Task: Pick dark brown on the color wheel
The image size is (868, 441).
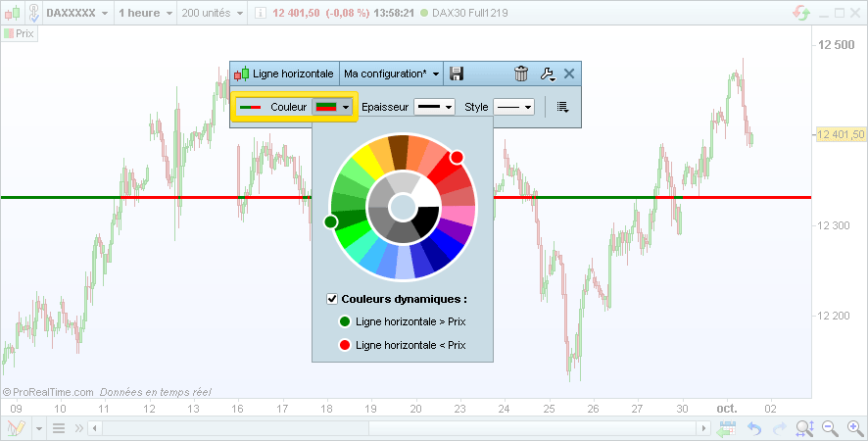Action: 398,152
